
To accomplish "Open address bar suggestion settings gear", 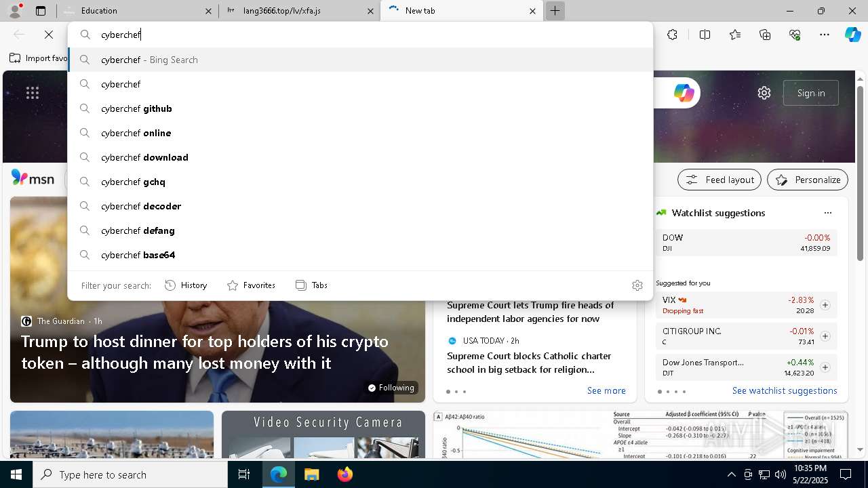I will 637,285.
